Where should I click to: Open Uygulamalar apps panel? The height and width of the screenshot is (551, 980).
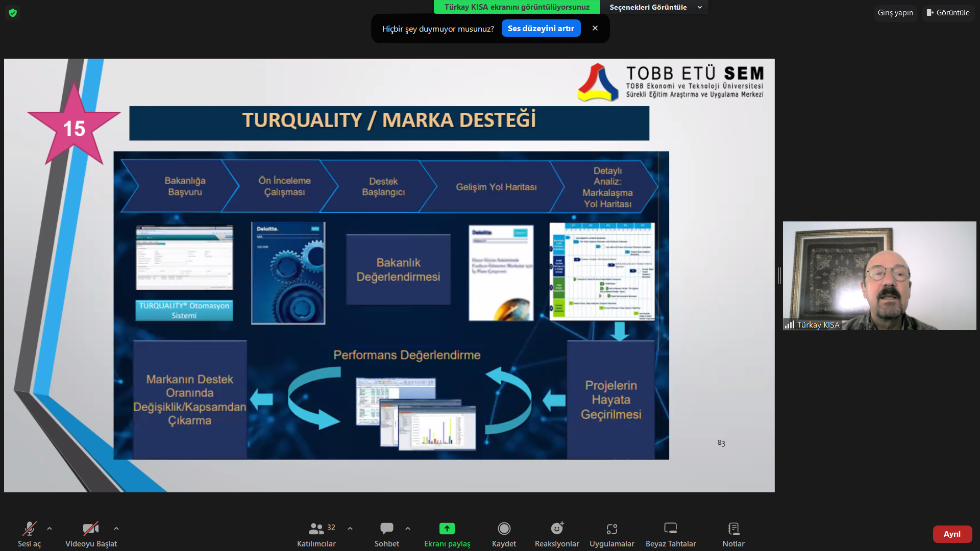coord(612,534)
